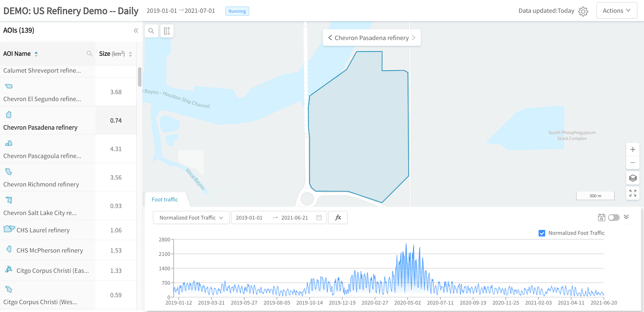The image size is (644, 312).
Task: Uncheck Normalized Foot Traffic legend checkbox
Action: pos(542,233)
